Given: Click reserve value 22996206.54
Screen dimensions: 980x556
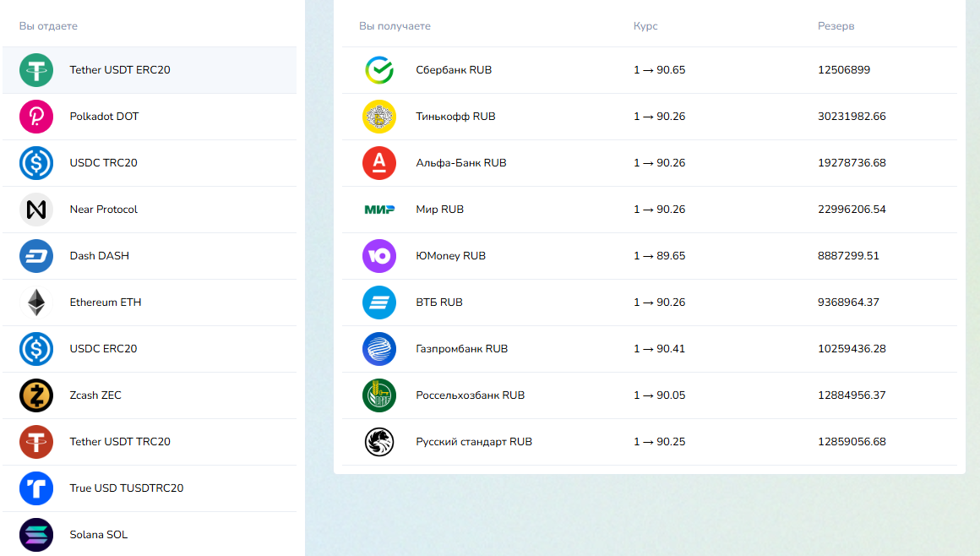Looking at the screenshot, I should (x=852, y=210).
